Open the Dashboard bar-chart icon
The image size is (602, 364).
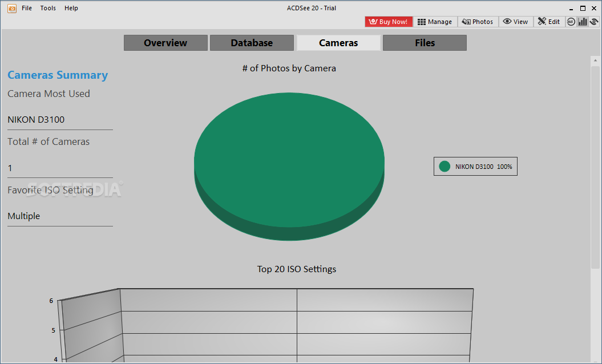583,22
